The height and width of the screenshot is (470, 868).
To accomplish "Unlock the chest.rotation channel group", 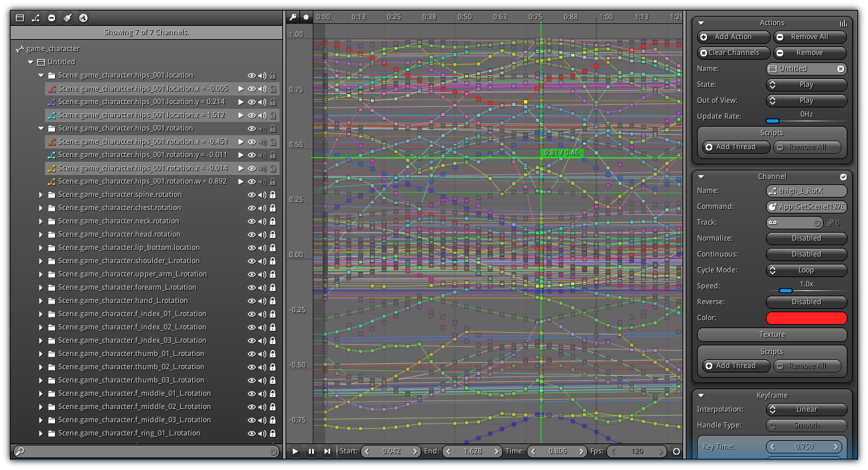I will [272, 208].
